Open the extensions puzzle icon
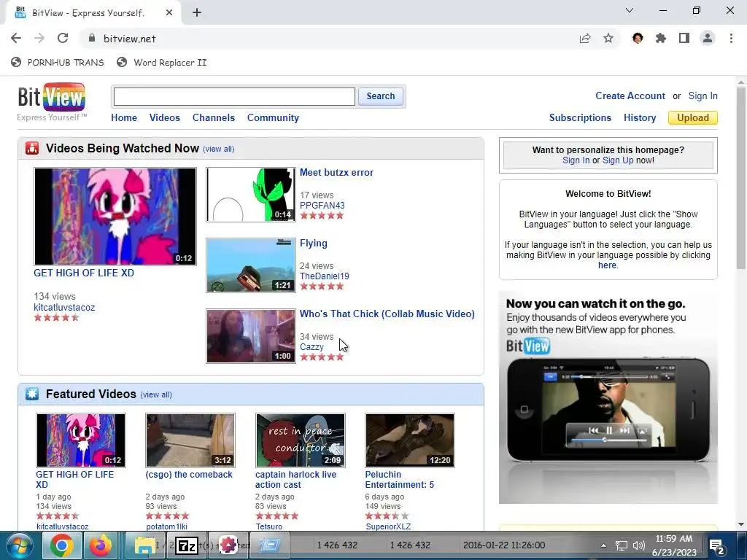747x560 pixels. coord(661,38)
